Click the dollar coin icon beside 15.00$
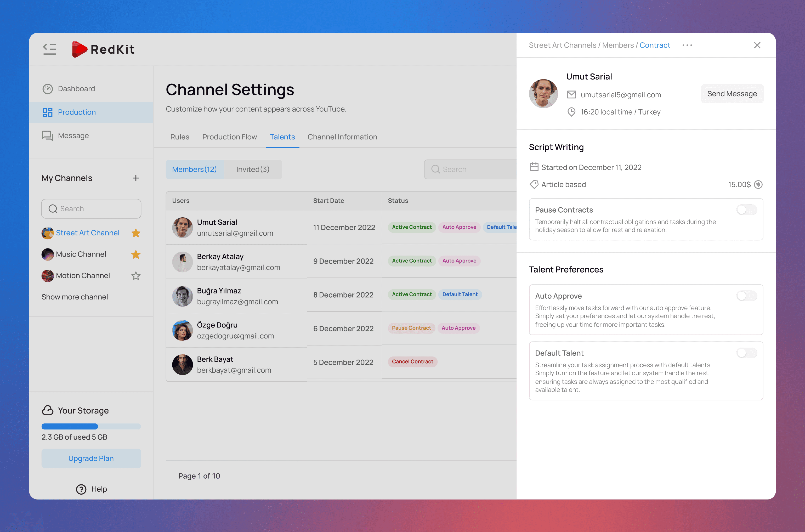The width and height of the screenshot is (805, 532). 758,185
